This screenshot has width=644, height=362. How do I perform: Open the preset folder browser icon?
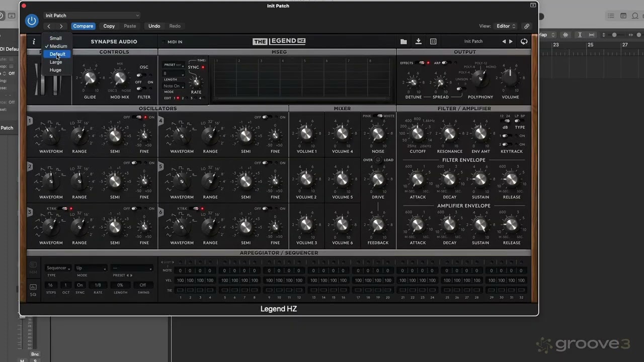pos(404,42)
